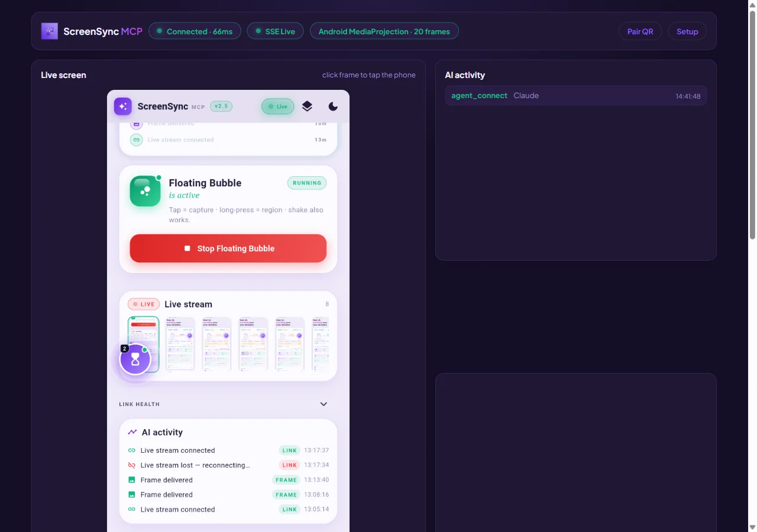
Task: Click the v2.5 version badge
Action: tap(221, 106)
